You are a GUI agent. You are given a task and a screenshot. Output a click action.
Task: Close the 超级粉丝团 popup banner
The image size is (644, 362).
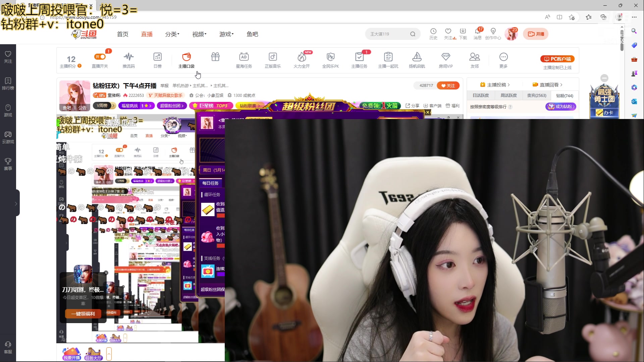(428, 112)
